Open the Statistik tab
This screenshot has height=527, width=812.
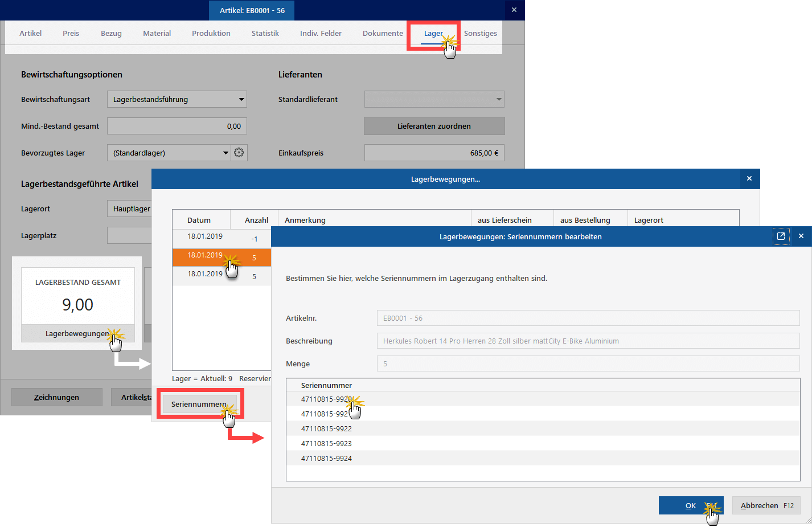265,33
